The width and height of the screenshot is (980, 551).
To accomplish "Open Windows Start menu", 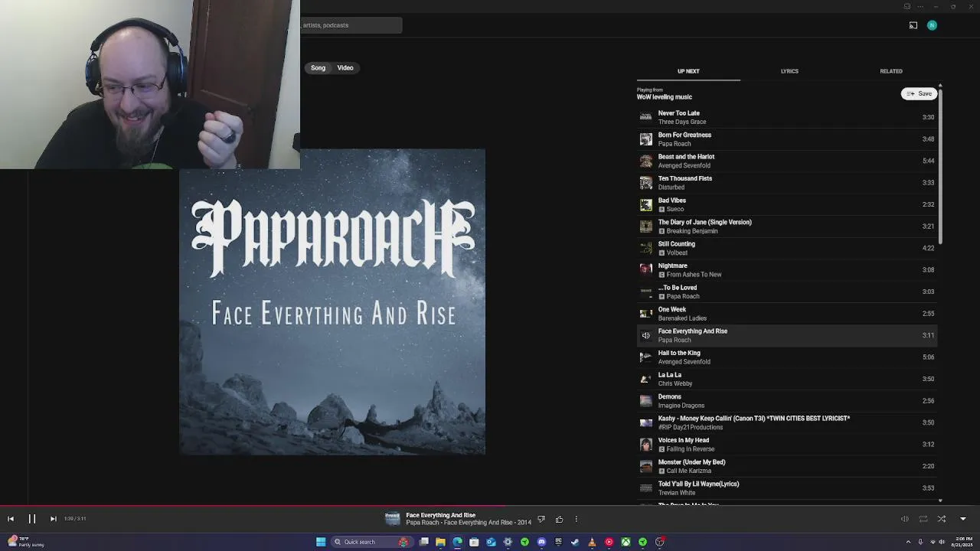I will (321, 542).
